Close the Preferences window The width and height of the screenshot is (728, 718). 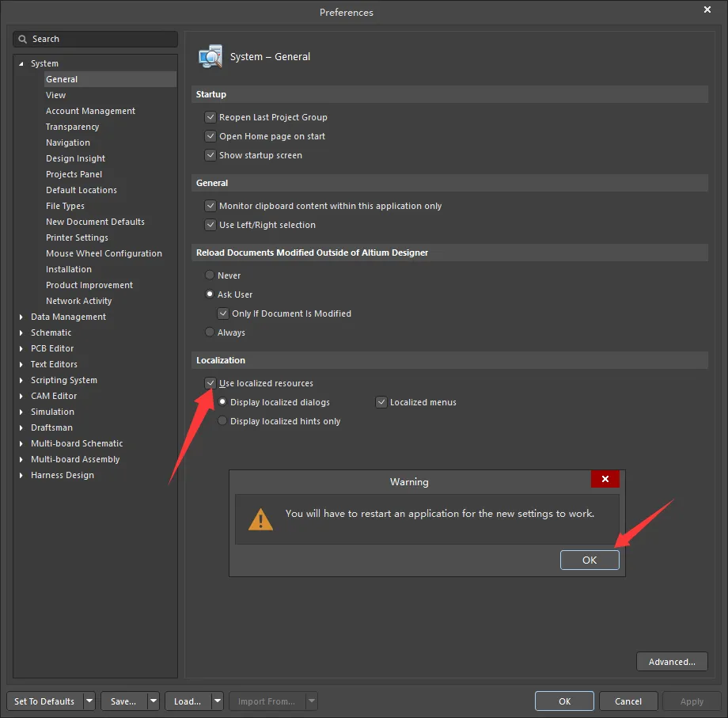point(707,9)
